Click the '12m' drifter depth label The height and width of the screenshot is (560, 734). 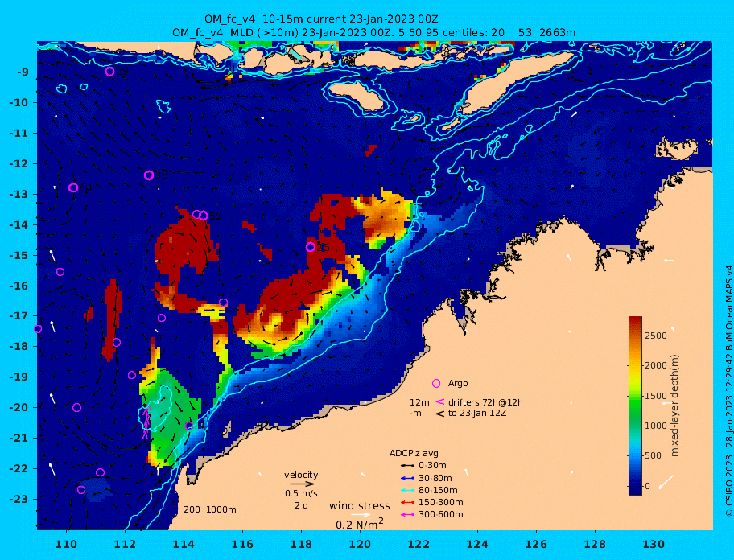tap(419, 402)
